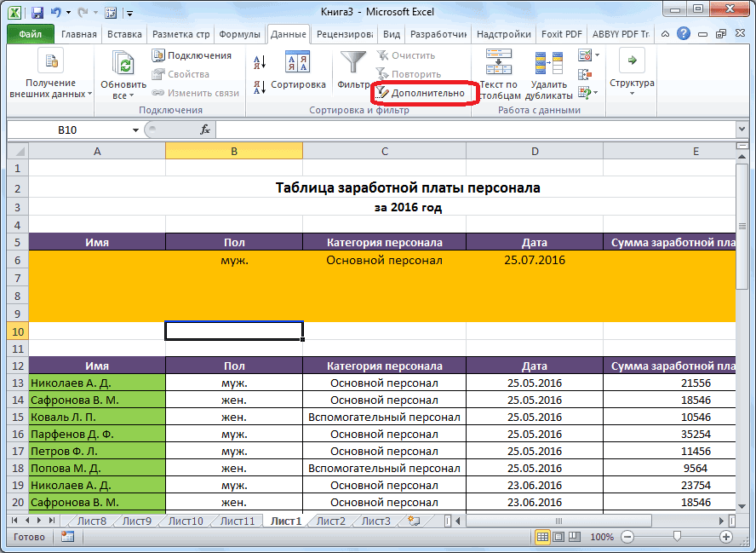Switch to Page Layout view in status bar
This screenshot has height=553, width=756.
click(x=559, y=537)
